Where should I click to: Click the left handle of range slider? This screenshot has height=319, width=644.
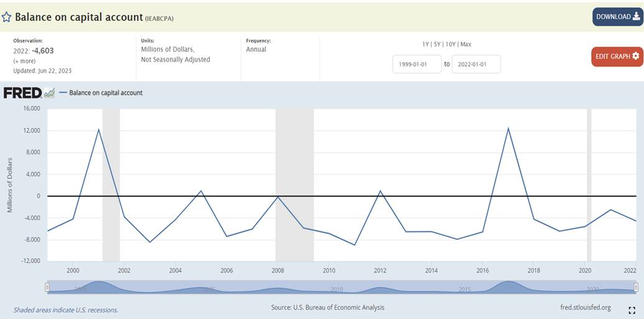[x=47, y=287]
